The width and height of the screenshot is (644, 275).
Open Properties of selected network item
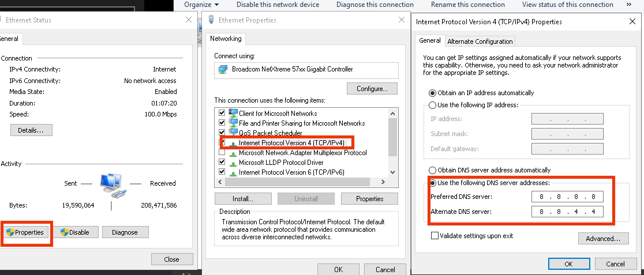[369, 199]
